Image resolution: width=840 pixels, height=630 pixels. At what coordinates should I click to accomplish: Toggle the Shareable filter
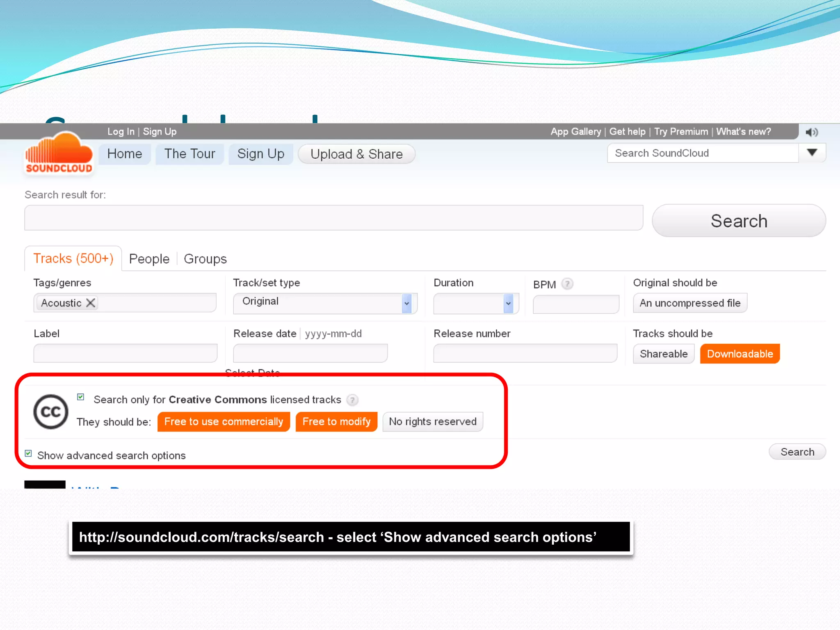click(664, 354)
